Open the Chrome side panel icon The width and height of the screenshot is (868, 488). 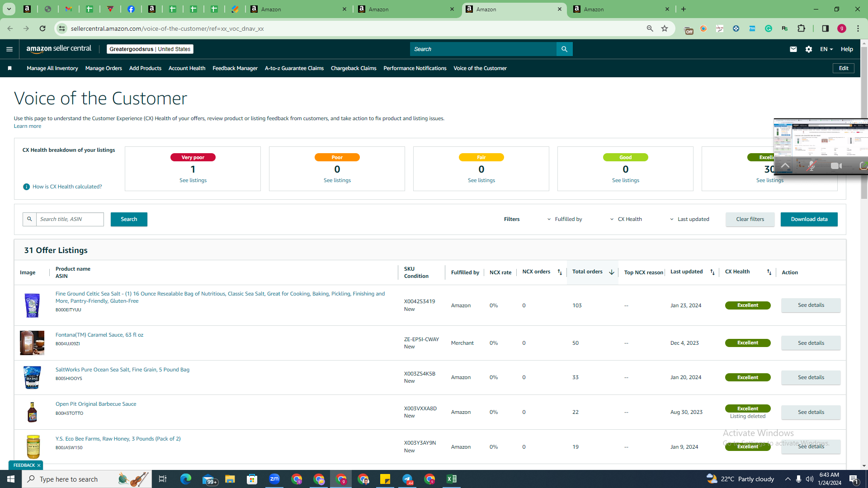[x=825, y=28]
